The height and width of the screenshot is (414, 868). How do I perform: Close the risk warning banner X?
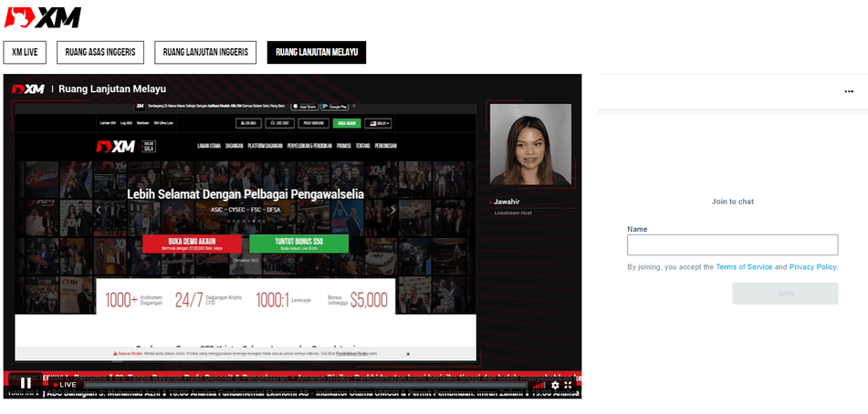tap(408, 353)
